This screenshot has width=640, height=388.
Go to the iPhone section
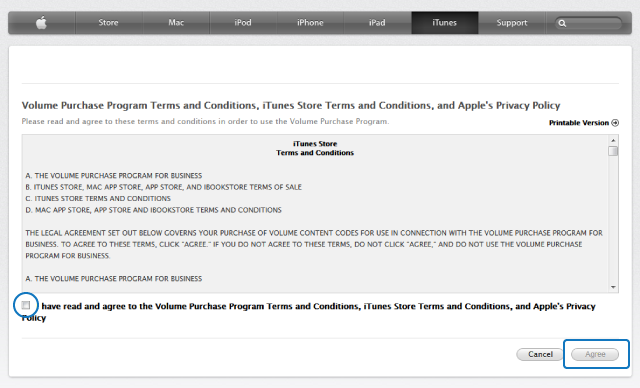(x=310, y=23)
